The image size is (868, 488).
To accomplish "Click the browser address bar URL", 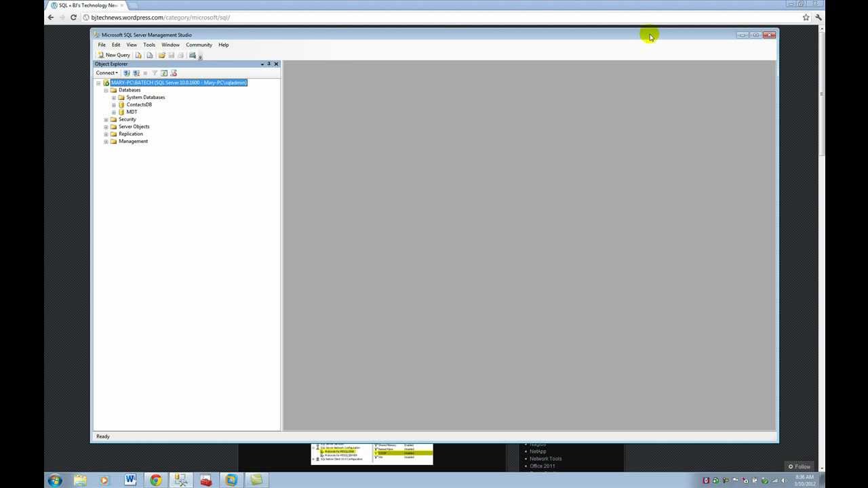I will click(x=161, y=18).
